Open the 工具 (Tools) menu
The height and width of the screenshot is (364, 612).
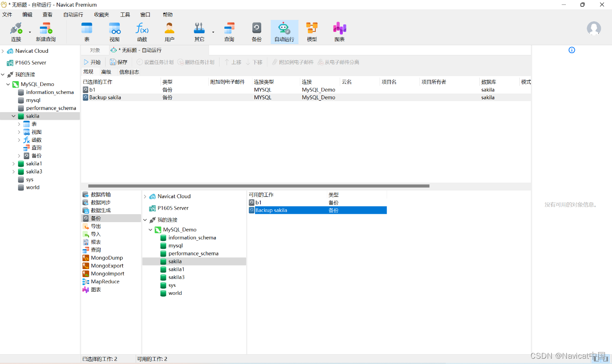click(125, 15)
